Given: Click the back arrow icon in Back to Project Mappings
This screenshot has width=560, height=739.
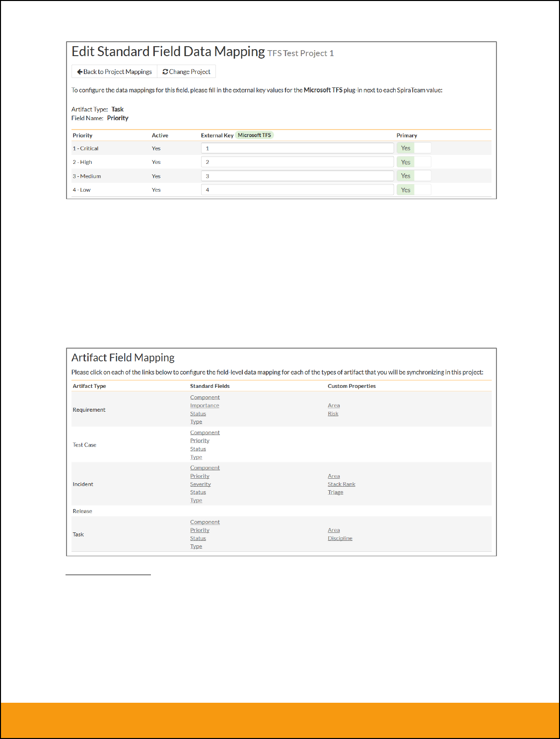Looking at the screenshot, I should click(79, 72).
